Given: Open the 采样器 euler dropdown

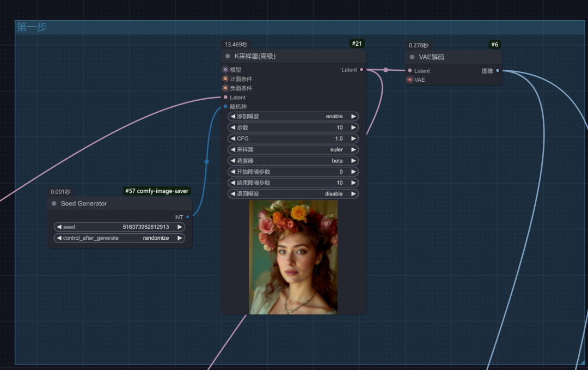Looking at the screenshot, I should tap(293, 149).
